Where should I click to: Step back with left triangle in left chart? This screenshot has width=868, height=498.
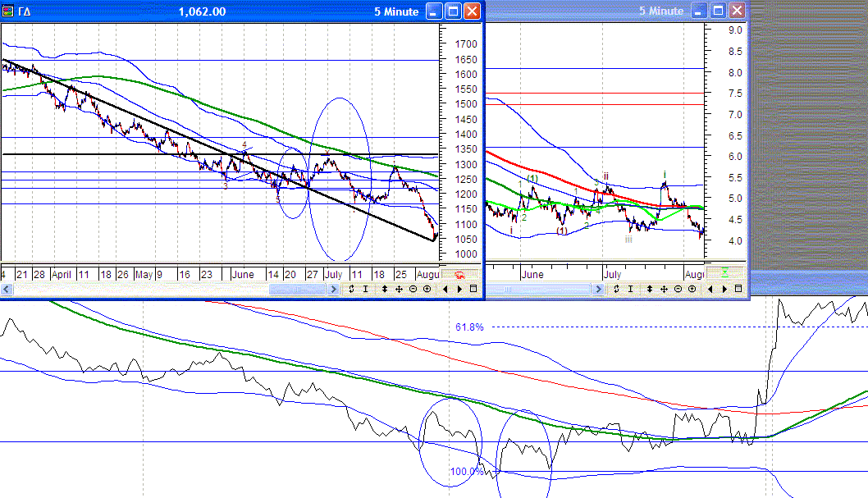point(445,289)
